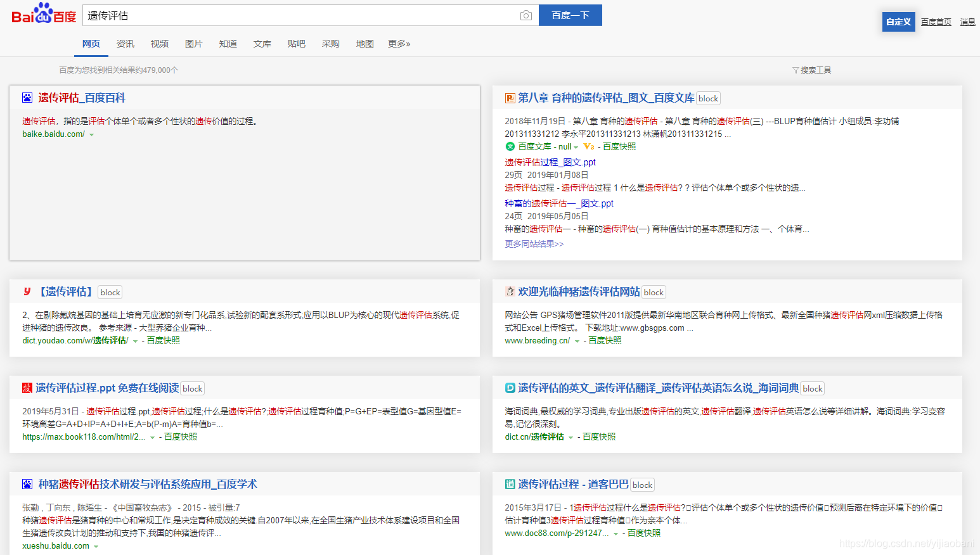The width and height of the screenshot is (980, 555).
Task: Expand dropdown arrow next to dict.cn URL
Action: pos(571,438)
